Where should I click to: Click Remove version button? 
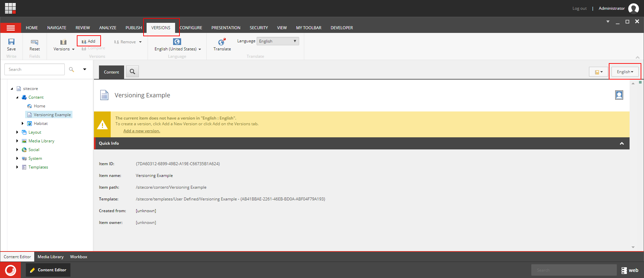(125, 42)
